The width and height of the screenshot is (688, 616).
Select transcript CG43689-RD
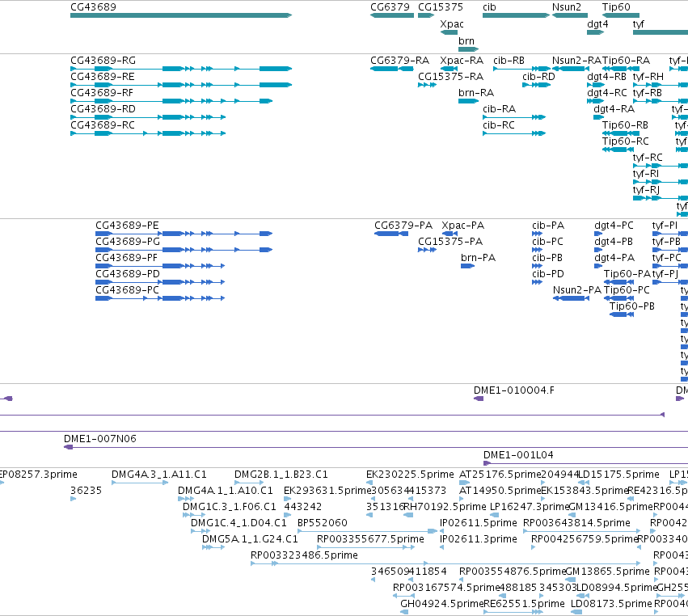(148, 117)
